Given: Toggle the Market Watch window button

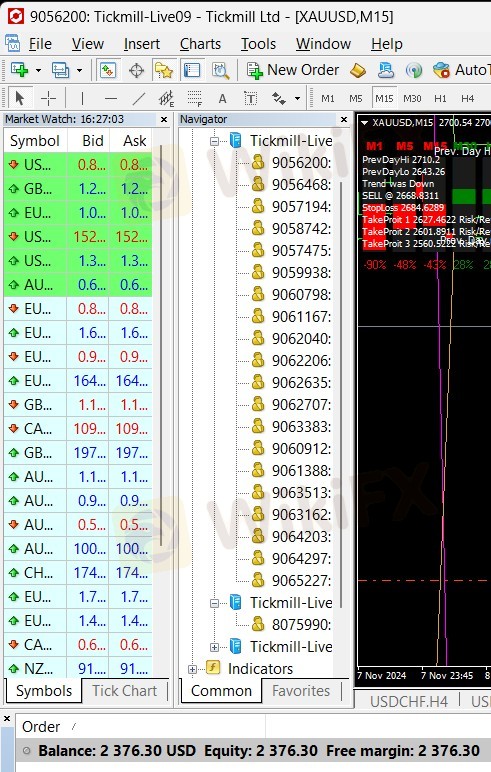Looking at the screenshot, I should 107,70.
